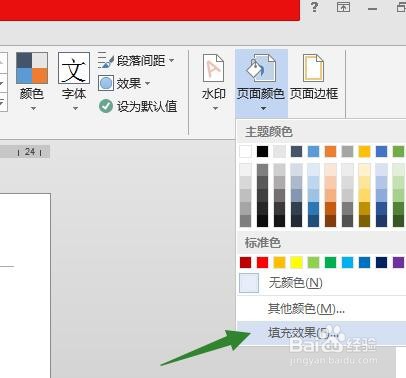Click the 水印 label

coord(214,94)
